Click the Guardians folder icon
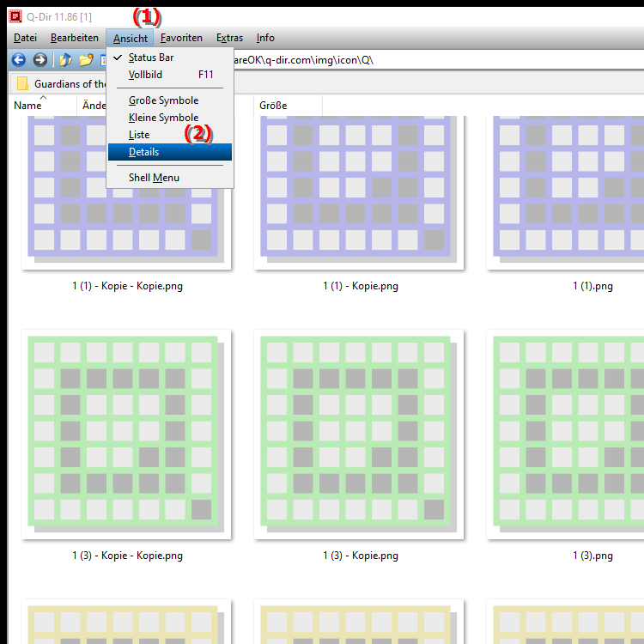The height and width of the screenshot is (644, 644). pyautogui.click(x=22, y=83)
